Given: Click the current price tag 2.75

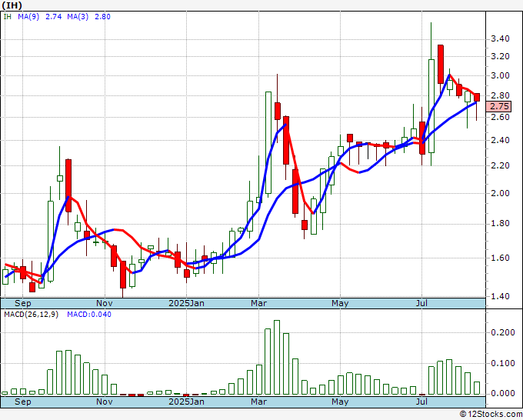Looking at the screenshot, I should coord(499,106).
